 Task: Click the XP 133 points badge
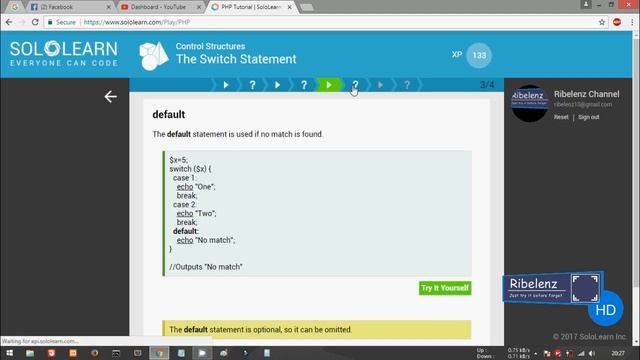pos(479,55)
